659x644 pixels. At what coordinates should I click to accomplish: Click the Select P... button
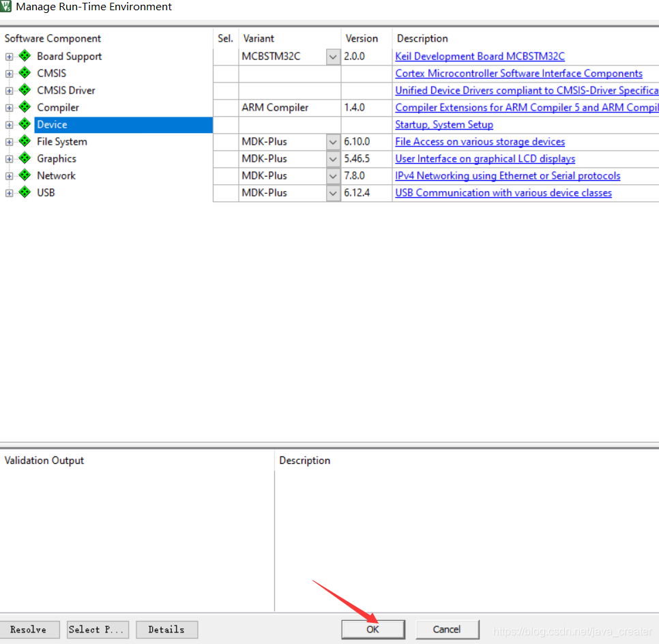tap(98, 629)
